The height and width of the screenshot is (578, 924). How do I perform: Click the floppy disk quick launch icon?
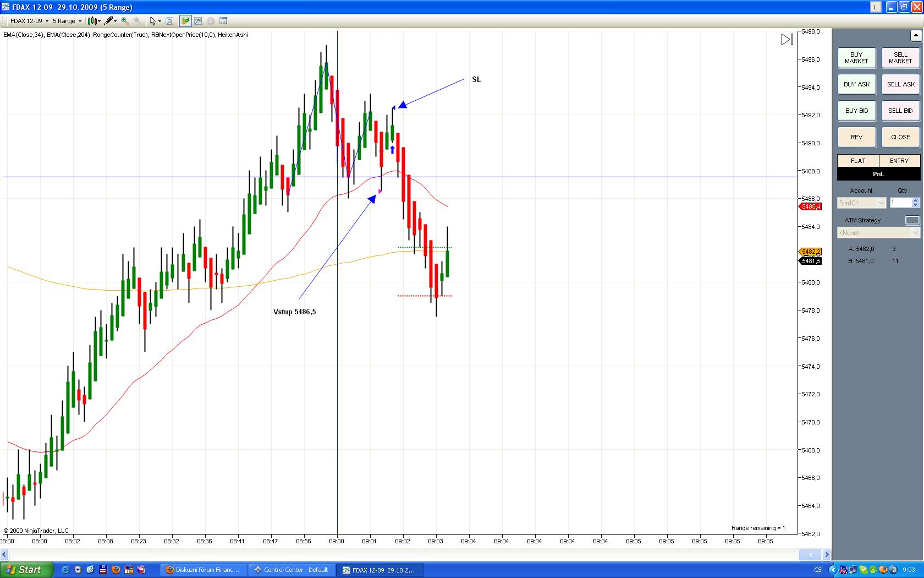point(103,570)
